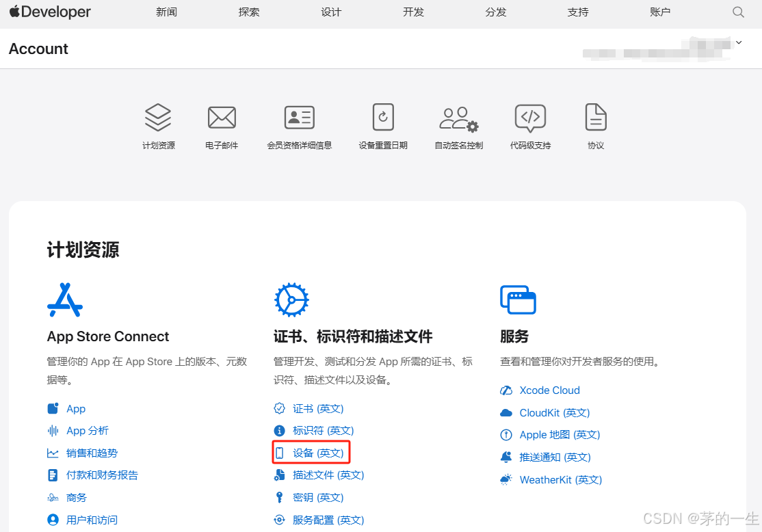
Task: Click the Apple 地图 compass icon
Action: (506, 435)
